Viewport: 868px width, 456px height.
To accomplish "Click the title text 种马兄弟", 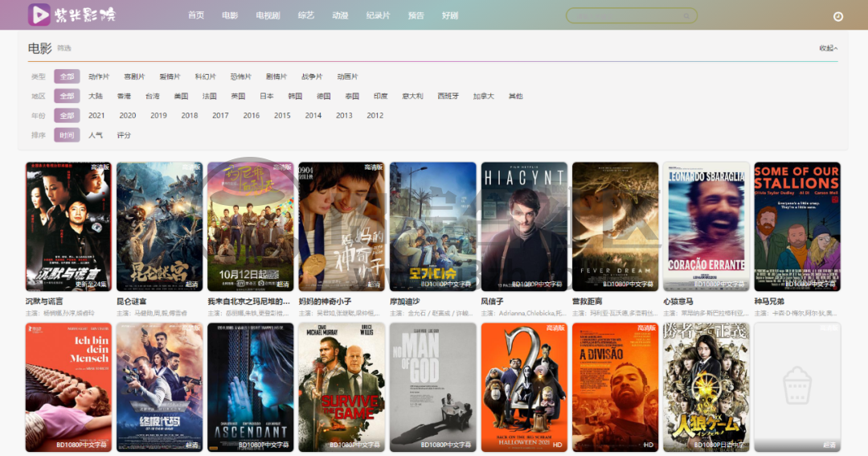I will [769, 302].
